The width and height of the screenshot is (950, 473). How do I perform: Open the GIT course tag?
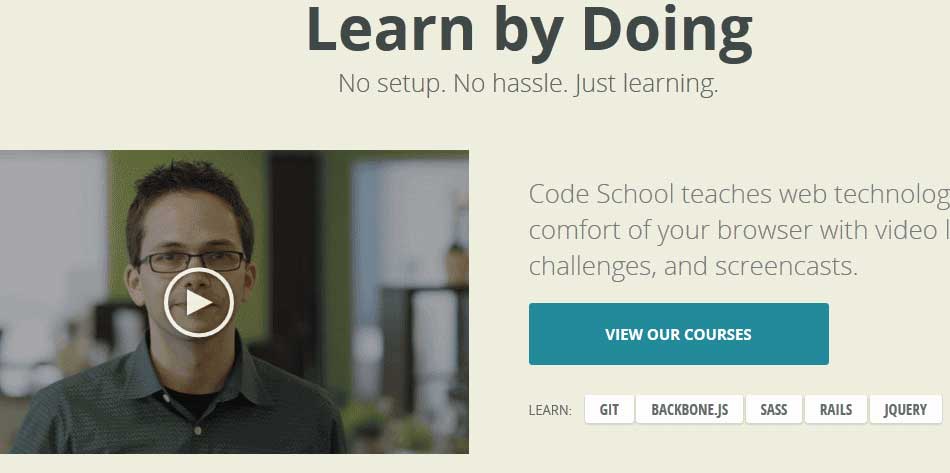609,409
